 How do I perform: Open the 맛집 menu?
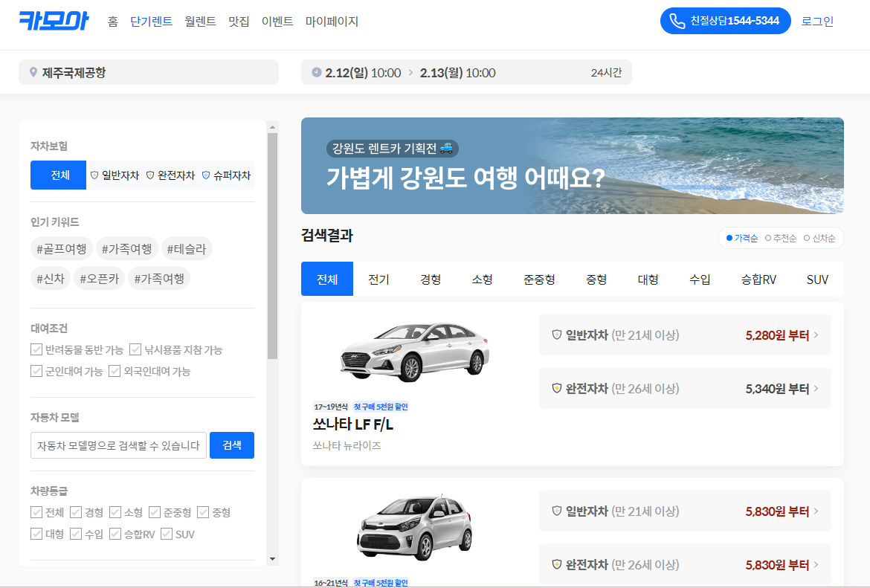pyautogui.click(x=239, y=21)
